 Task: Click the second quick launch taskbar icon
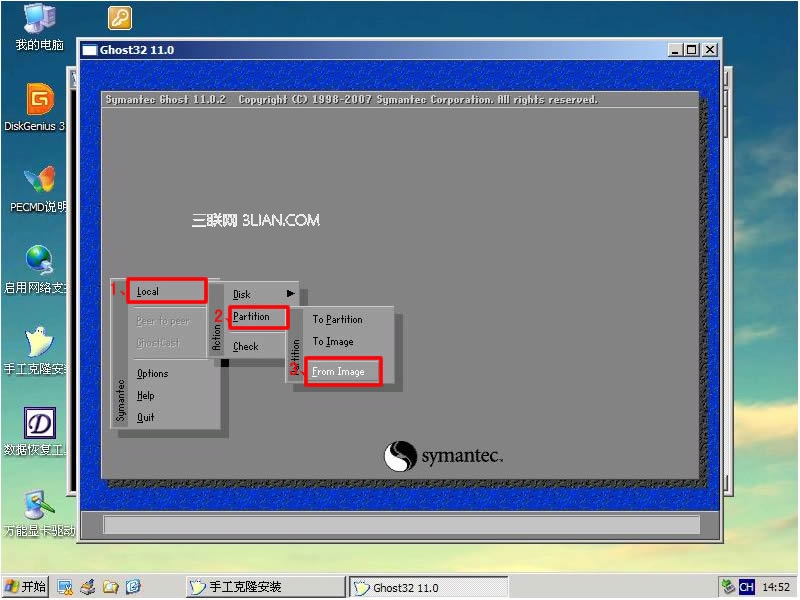pos(88,587)
